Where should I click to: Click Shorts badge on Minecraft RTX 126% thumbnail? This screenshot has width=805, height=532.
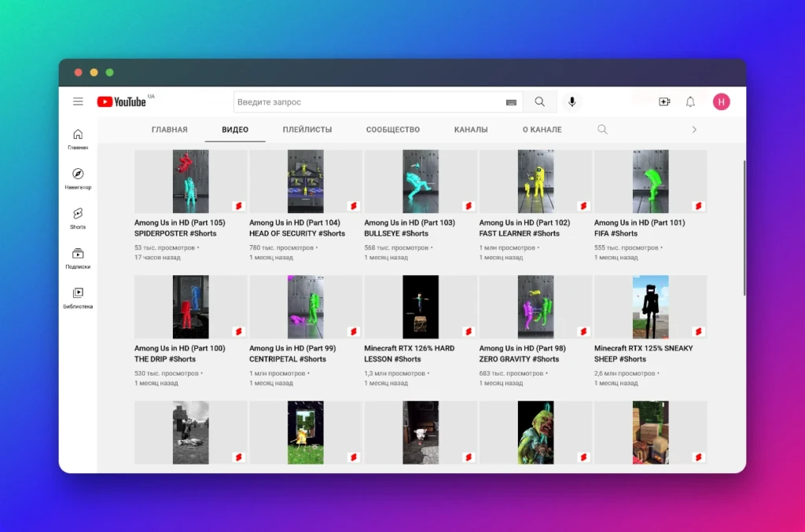click(469, 332)
